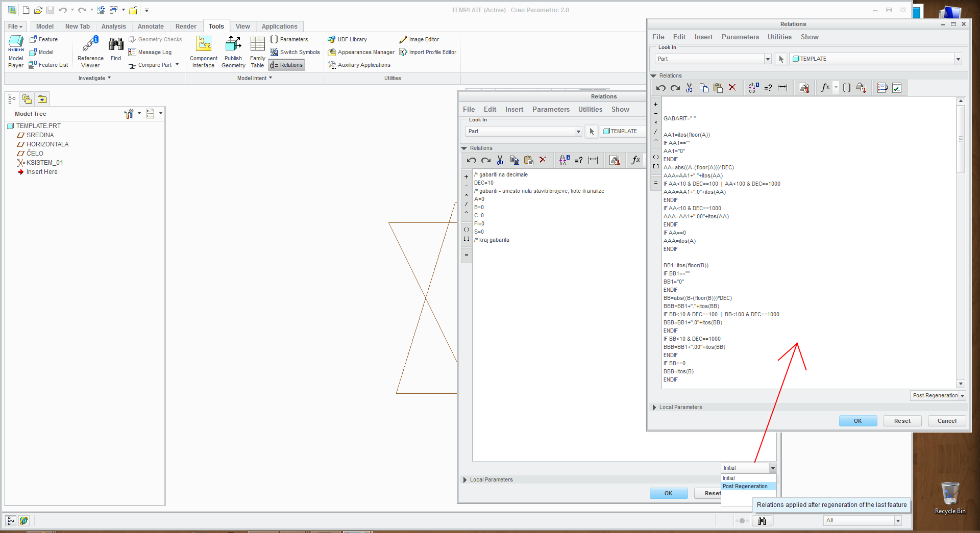Open Model Tree settings hammer icon
The height and width of the screenshot is (533, 980).
click(129, 114)
